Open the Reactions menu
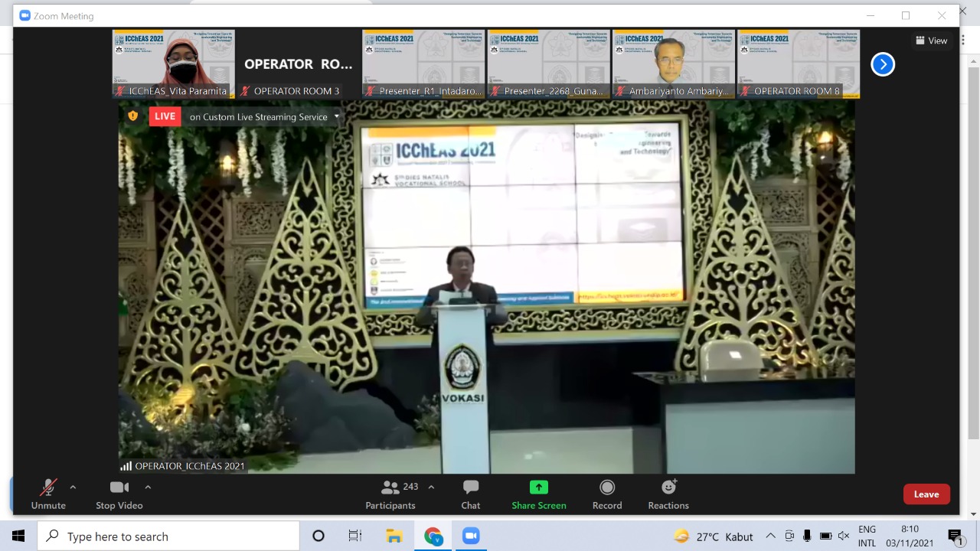Viewport: 980px width, 551px height. click(668, 494)
